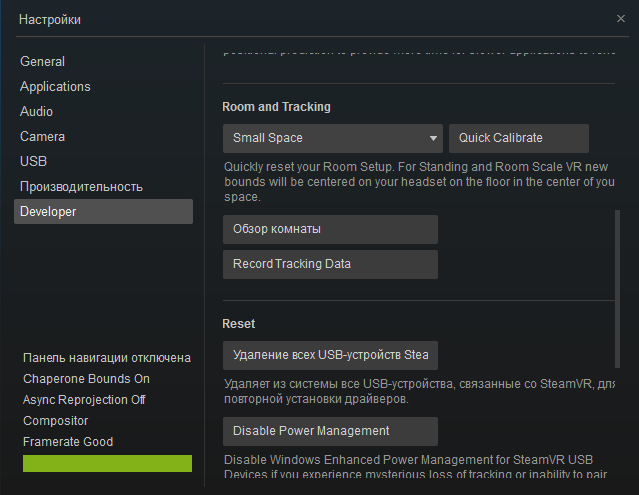
Task: Select the Audio settings category
Action: tap(37, 112)
